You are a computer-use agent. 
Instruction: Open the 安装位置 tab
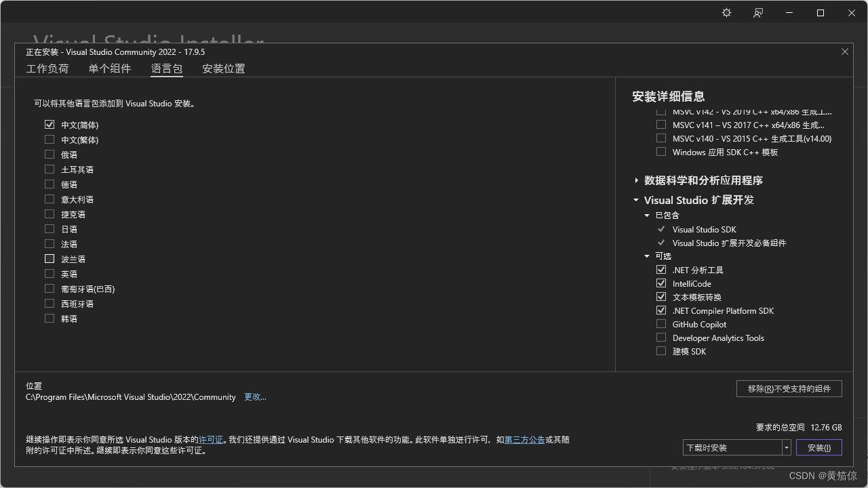pos(224,68)
